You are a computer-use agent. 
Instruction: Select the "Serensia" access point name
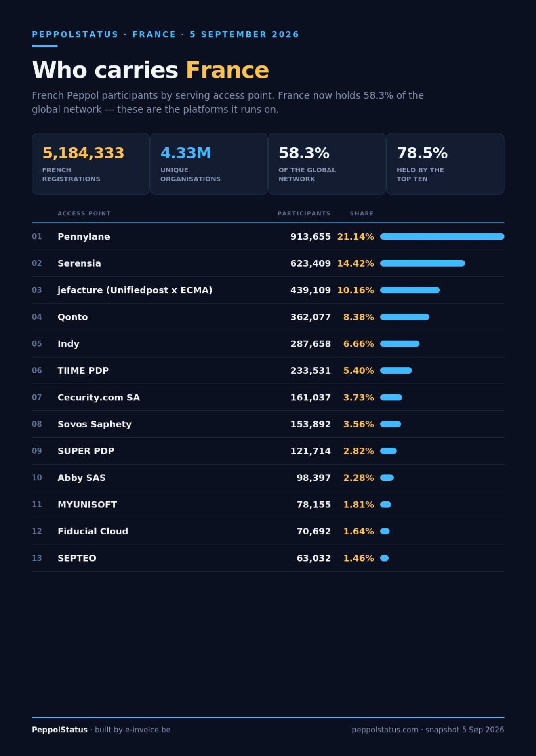pyautogui.click(x=79, y=263)
